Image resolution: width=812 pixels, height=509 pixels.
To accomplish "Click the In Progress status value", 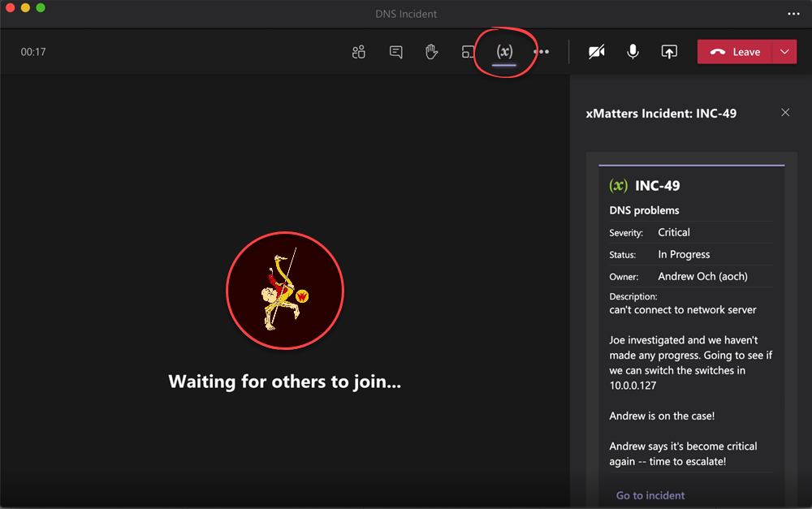I will pyautogui.click(x=684, y=254).
